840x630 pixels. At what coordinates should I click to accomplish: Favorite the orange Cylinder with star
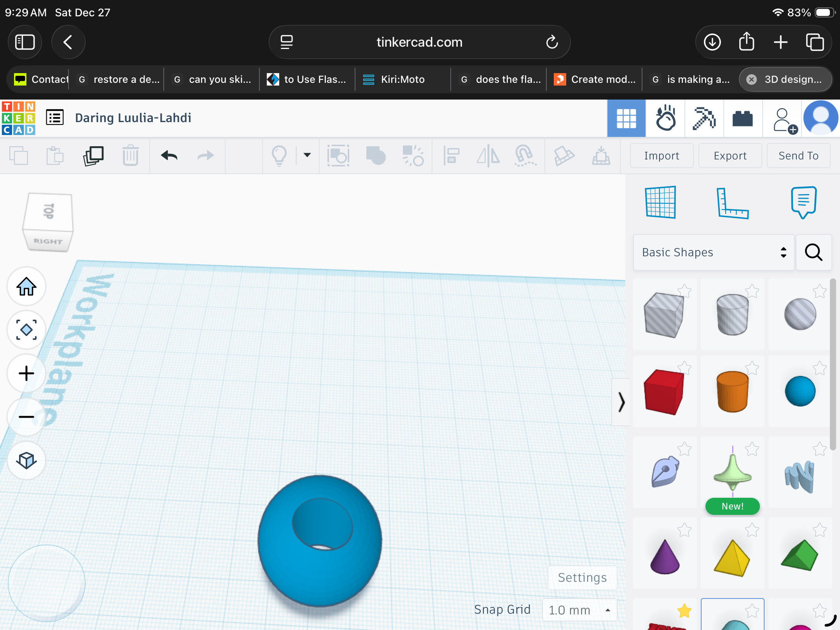tap(752, 368)
